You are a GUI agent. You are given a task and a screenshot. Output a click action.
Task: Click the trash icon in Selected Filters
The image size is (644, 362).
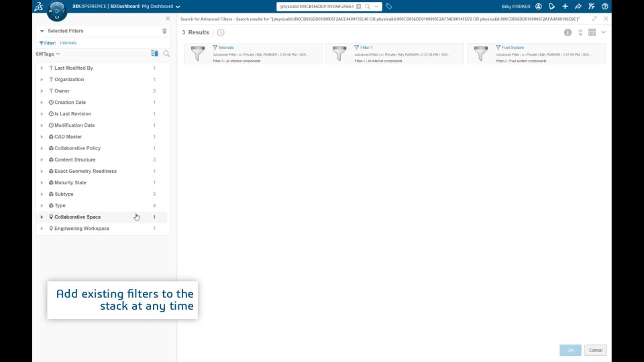click(x=164, y=32)
